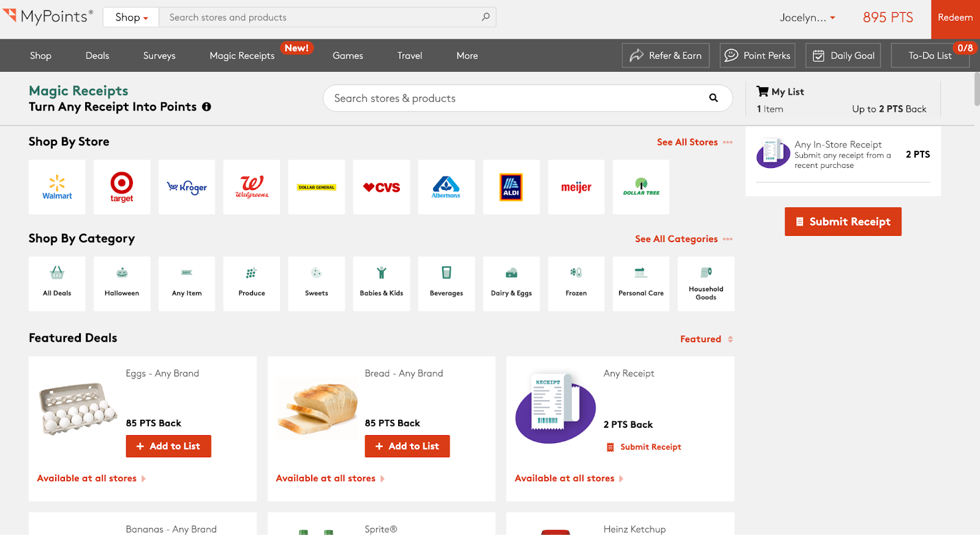Screen dimensions: 980x535
Task: Click the page vertical scrollbar
Action: [x=976, y=89]
